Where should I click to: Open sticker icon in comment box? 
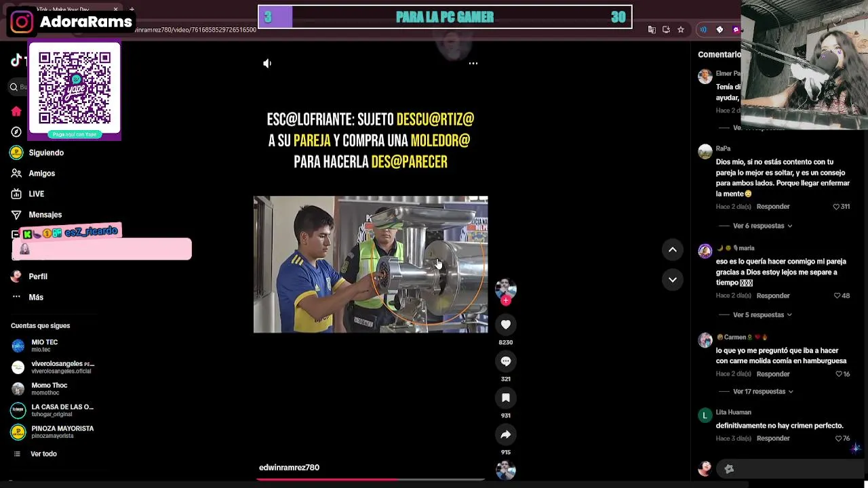point(729,468)
